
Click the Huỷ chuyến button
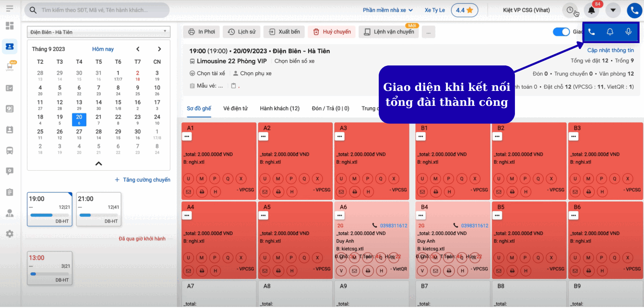(332, 32)
